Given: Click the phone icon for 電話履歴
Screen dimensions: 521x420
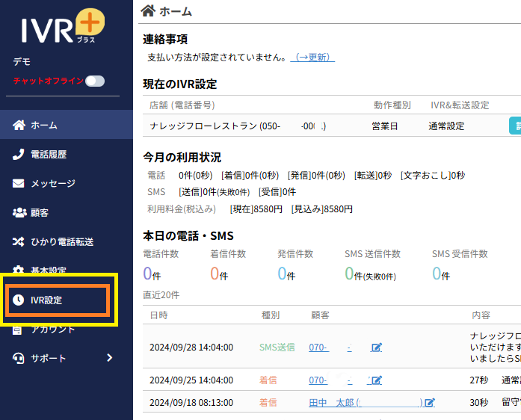Looking at the screenshot, I should (x=19, y=155).
